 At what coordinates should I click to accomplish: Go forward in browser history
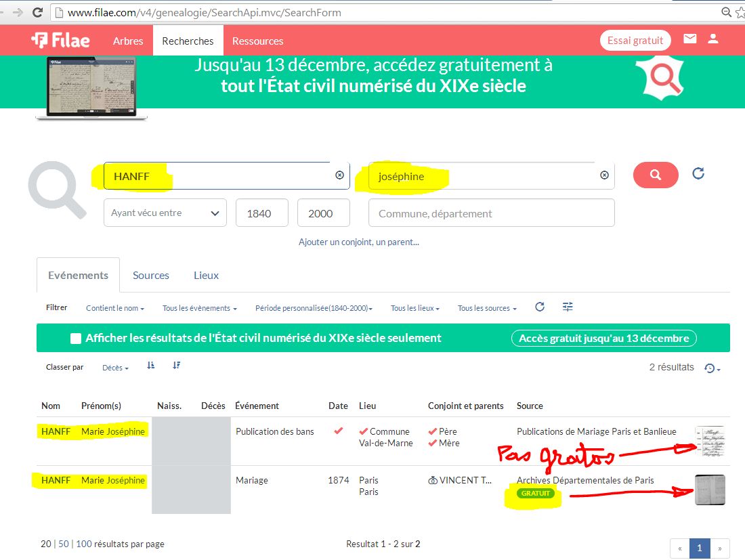tap(18, 12)
